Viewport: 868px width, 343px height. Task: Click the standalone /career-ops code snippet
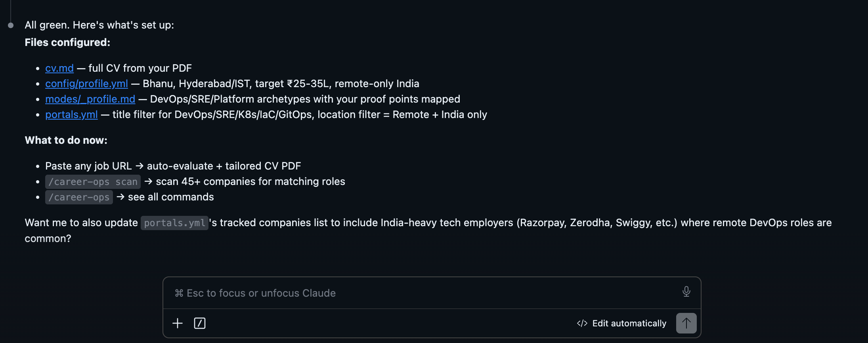pos(79,197)
